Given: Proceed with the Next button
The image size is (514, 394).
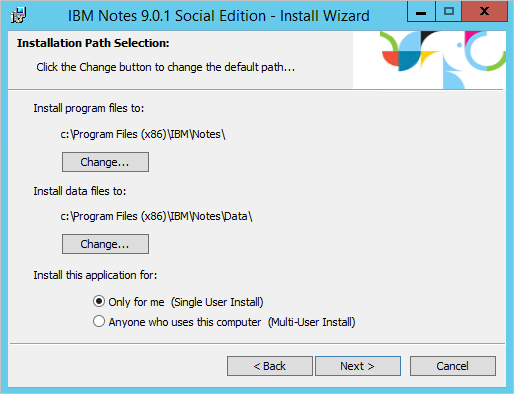Looking at the screenshot, I should pyautogui.click(x=358, y=366).
